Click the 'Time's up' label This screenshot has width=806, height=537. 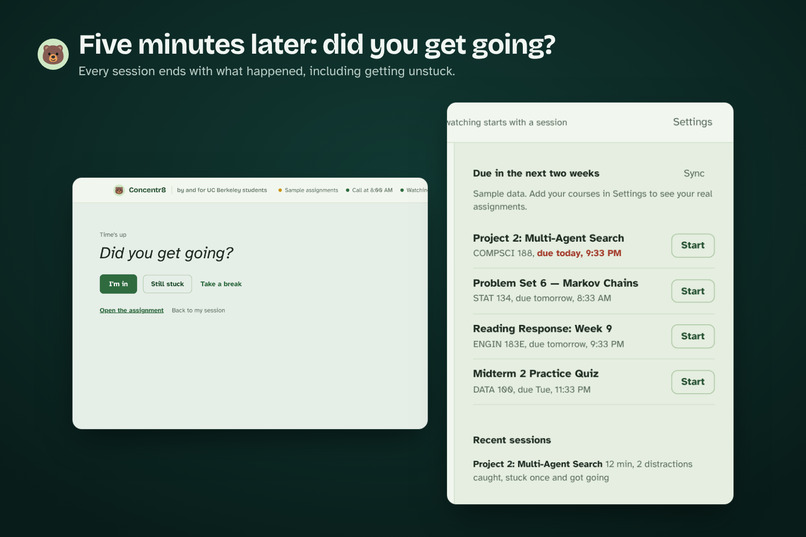113,234
